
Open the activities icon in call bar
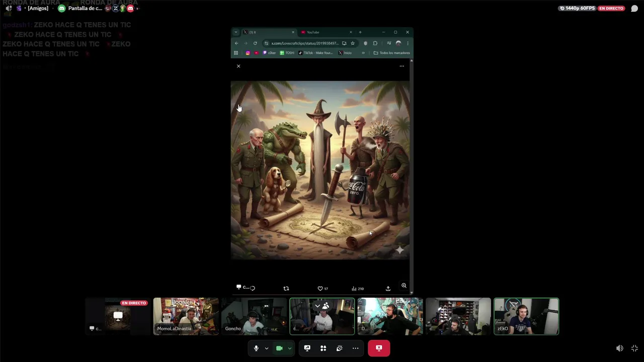pyautogui.click(x=323, y=348)
